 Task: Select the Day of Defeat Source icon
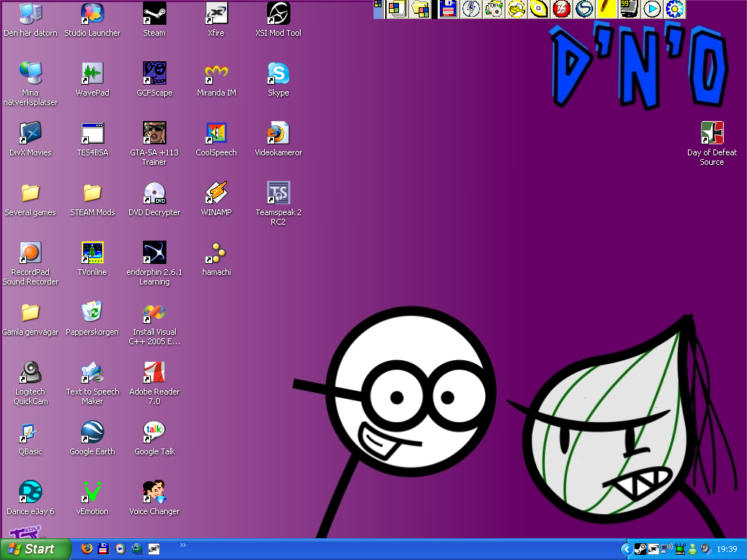pos(711,133)
